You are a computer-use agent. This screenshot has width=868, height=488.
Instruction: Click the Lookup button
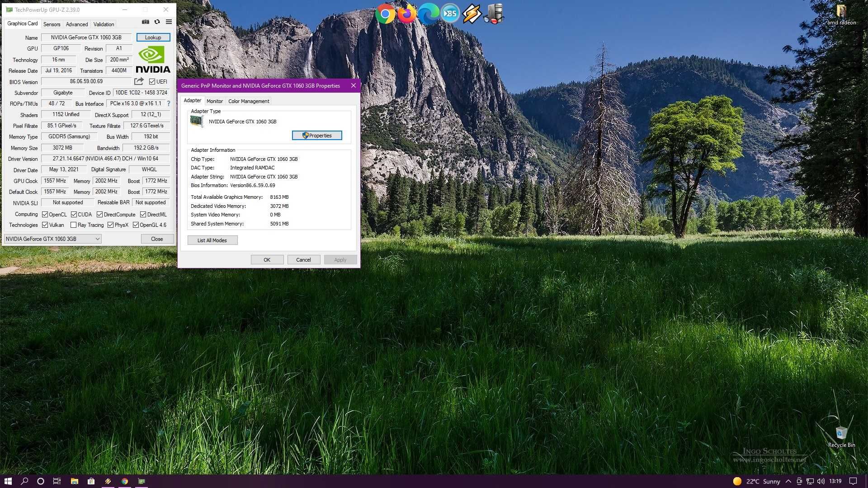click(153, 38)
